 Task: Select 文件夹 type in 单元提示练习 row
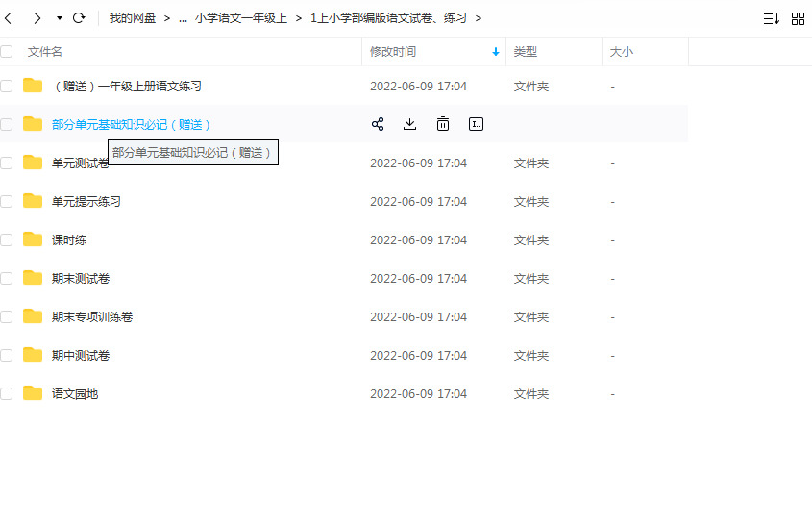[x=531, y=201]
